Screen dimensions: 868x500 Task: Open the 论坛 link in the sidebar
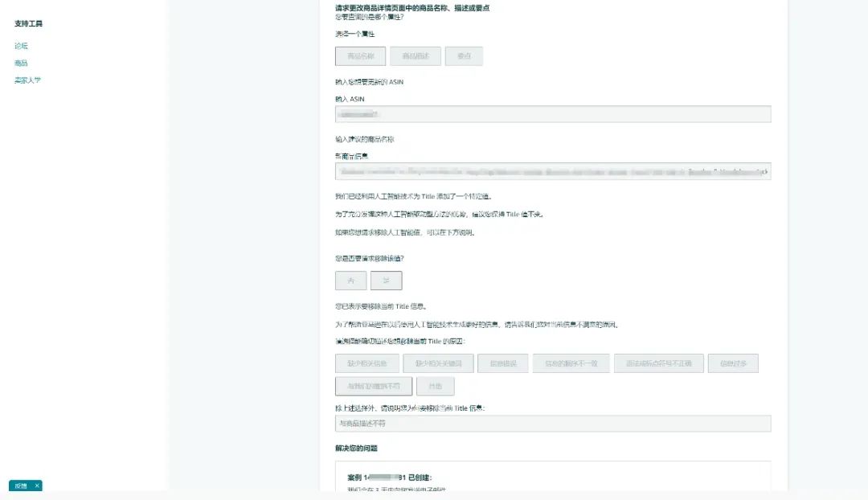pyautogui.click(x=21, y=46)
